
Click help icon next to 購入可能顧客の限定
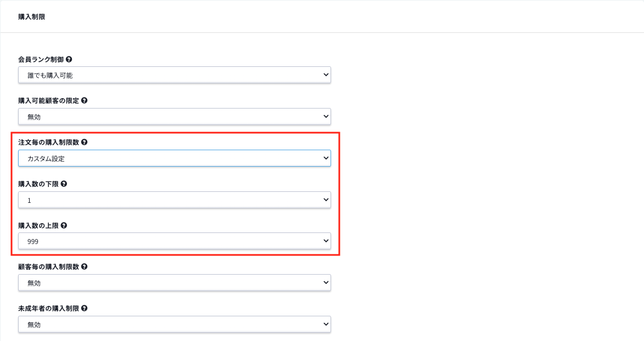pos(84,100)
